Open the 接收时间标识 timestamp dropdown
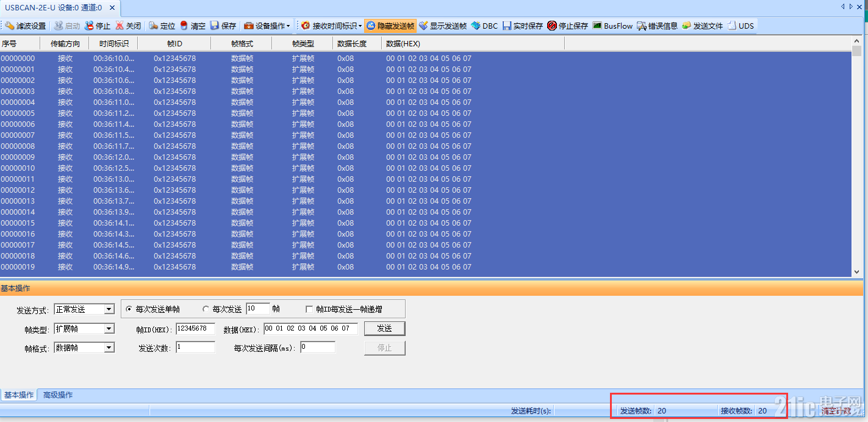868x422 pixels. 331,26
